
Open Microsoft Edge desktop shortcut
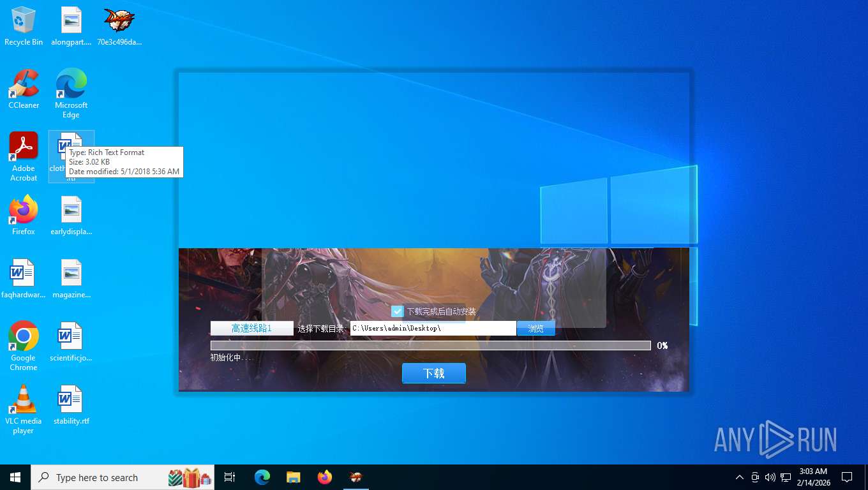point(71,93)
